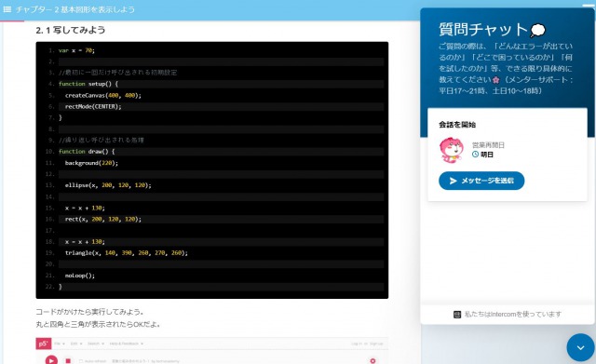596x364 pixels.
Task: Click the 2.1 写してみよう heading
Action: point(71,30)
